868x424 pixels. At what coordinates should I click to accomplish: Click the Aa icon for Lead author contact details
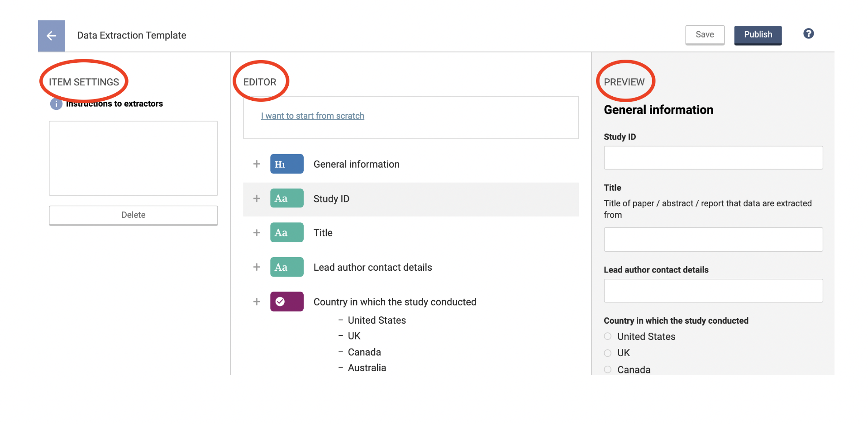coord(286,267)
